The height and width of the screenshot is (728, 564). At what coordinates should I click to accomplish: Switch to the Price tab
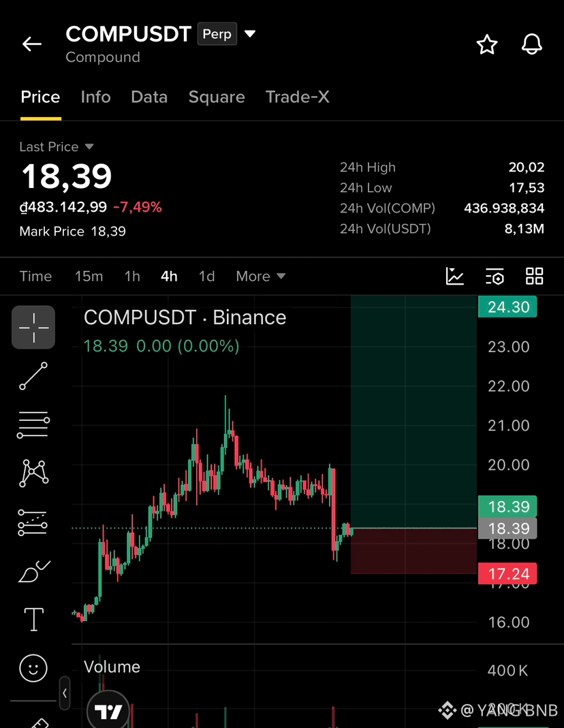[x=40, y=97]
